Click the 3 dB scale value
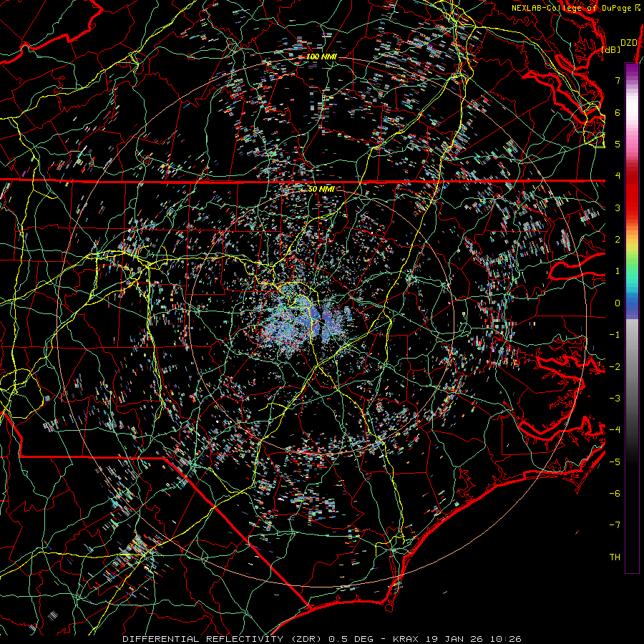 pos(618,208)
